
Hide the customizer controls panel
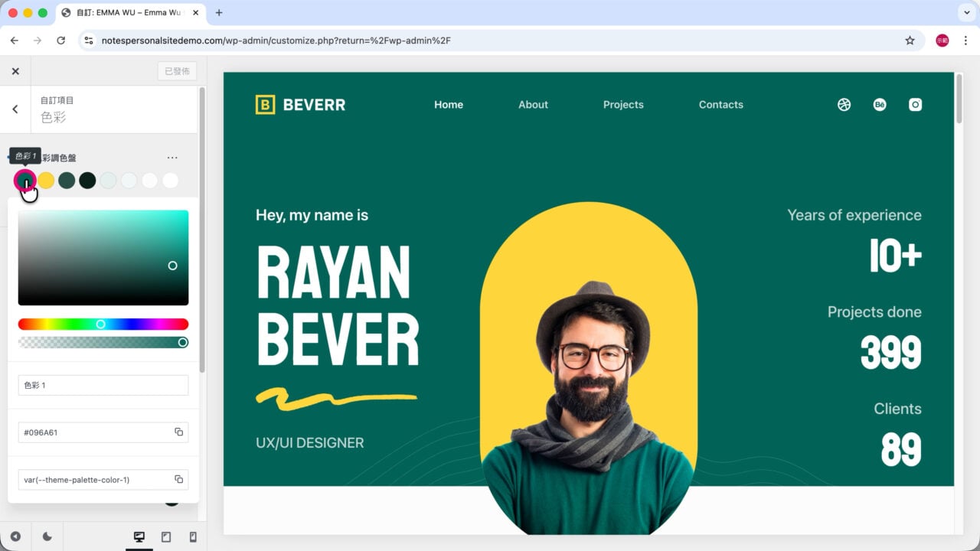coord(15,537)
